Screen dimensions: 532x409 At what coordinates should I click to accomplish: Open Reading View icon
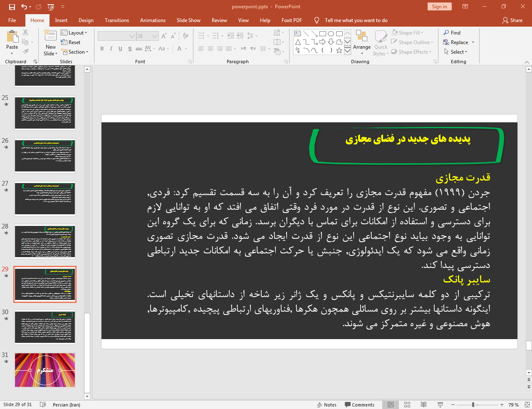(x=423, y=404)
